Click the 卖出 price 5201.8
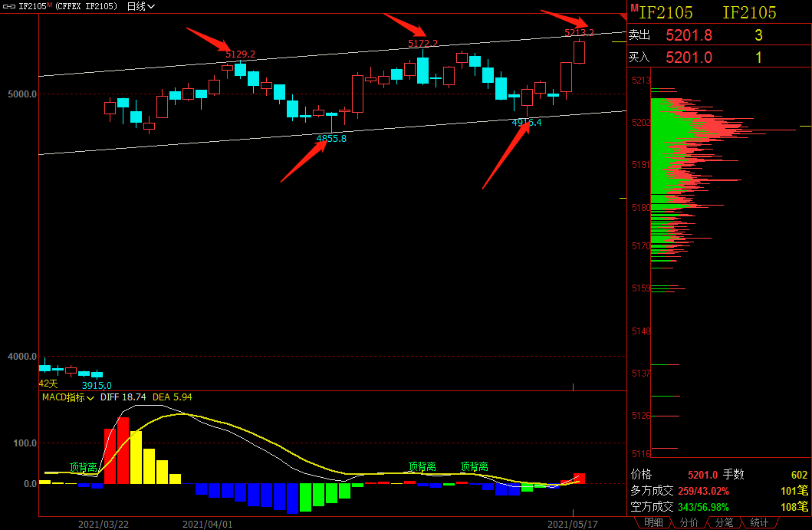812x530 pixels. (x=689, y=35)
